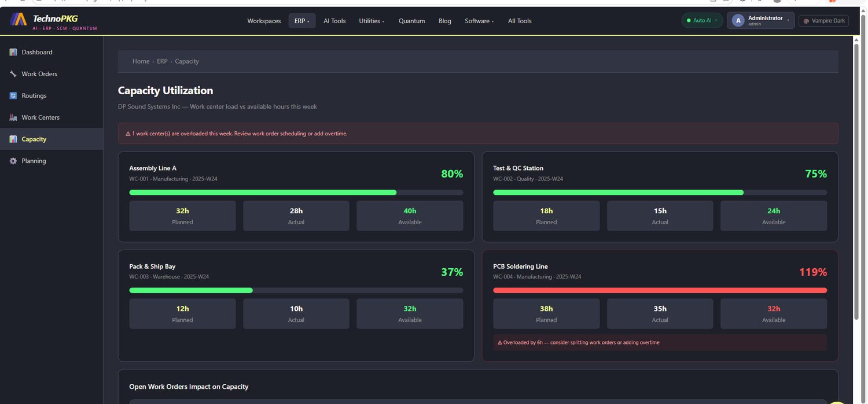Screen dimensions: 868x404
Task: Click Test & QC 15h Actual tile
Action: [660, 216]
